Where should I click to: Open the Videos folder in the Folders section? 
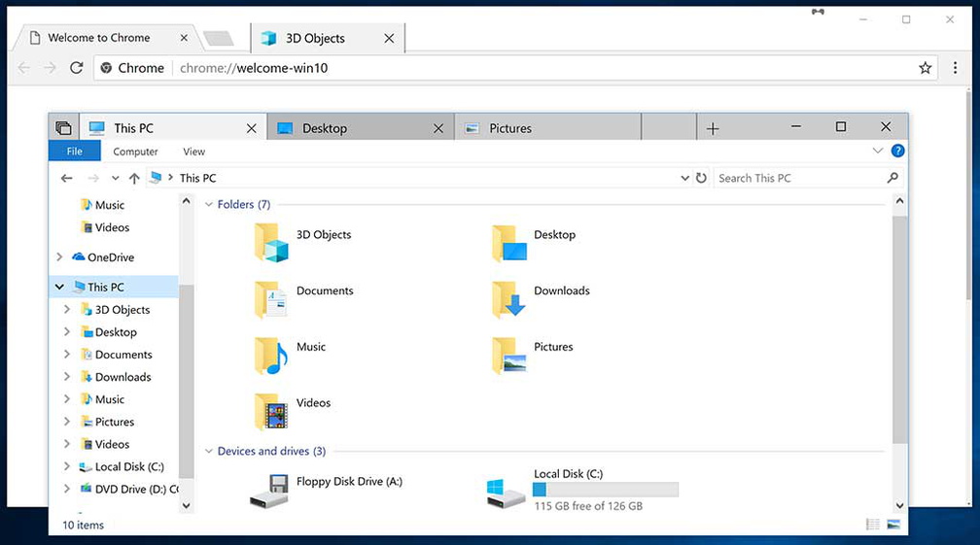[x=271, y=411]
